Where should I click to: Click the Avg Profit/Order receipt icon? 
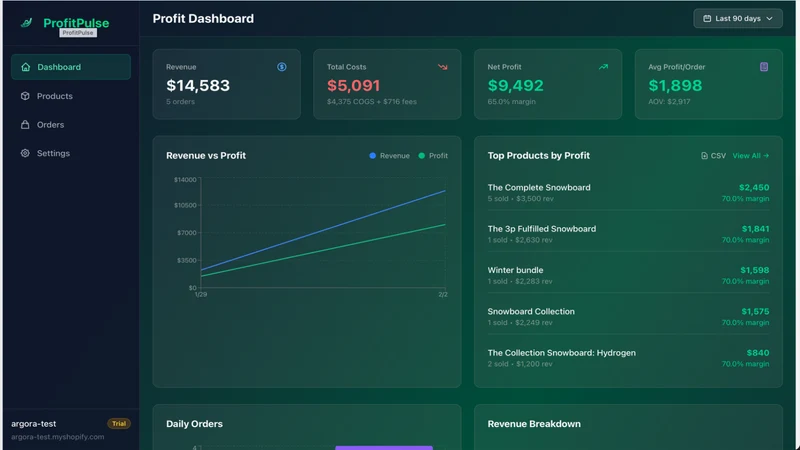click(x=764, y=67)
